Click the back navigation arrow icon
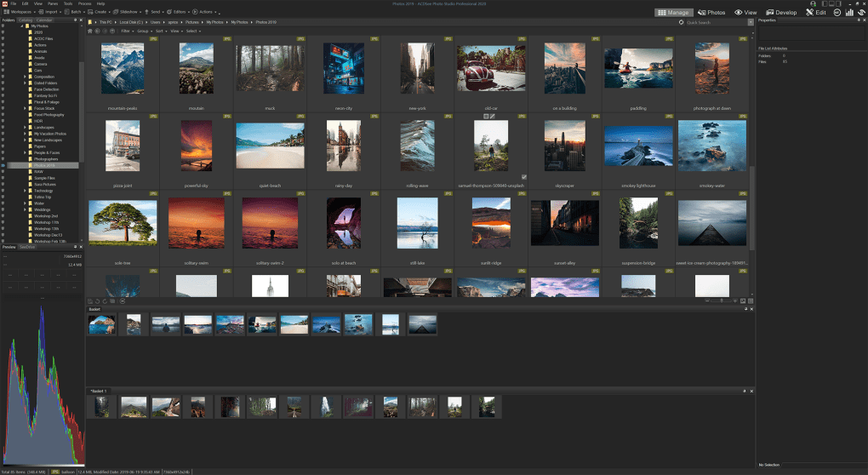This screenshot has height=475, width=868. click(x=98, y=31)
